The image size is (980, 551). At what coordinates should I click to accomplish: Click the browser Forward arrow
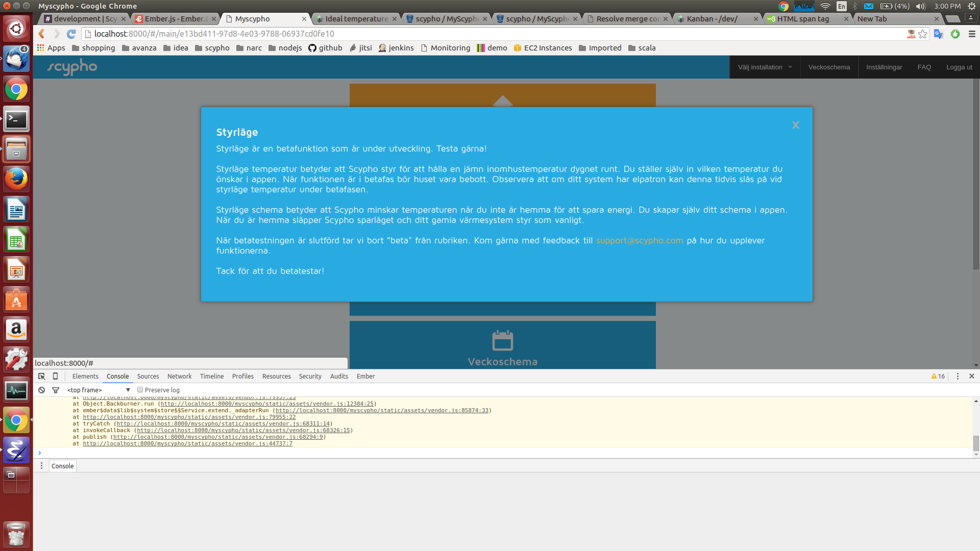(x=57, y=34)
